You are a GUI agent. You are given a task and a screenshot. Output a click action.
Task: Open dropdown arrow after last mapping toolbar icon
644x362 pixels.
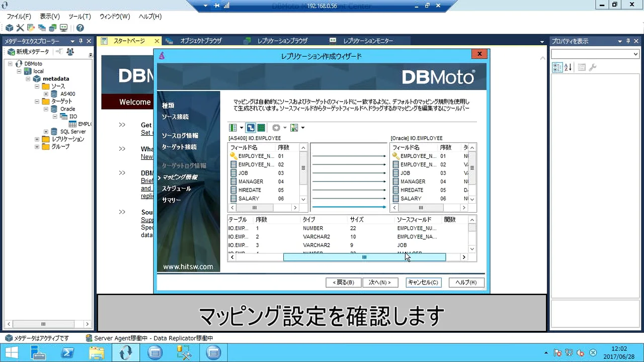tap(303, 128)
